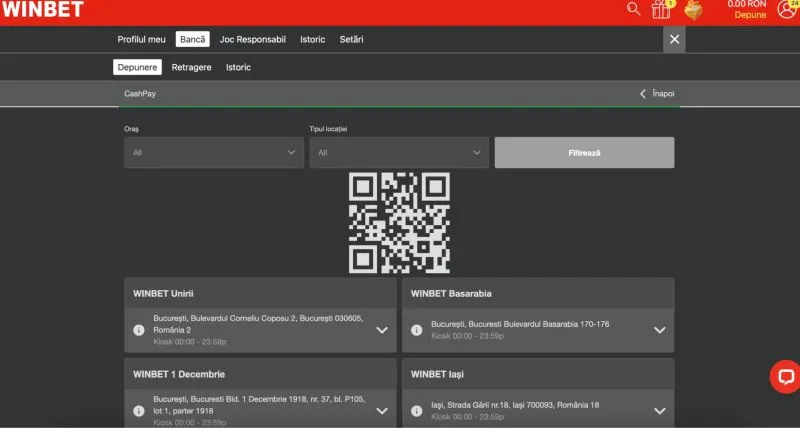Open the Profilul meu tab
This screenshot has height=428, width=800.
pos(141,39)
